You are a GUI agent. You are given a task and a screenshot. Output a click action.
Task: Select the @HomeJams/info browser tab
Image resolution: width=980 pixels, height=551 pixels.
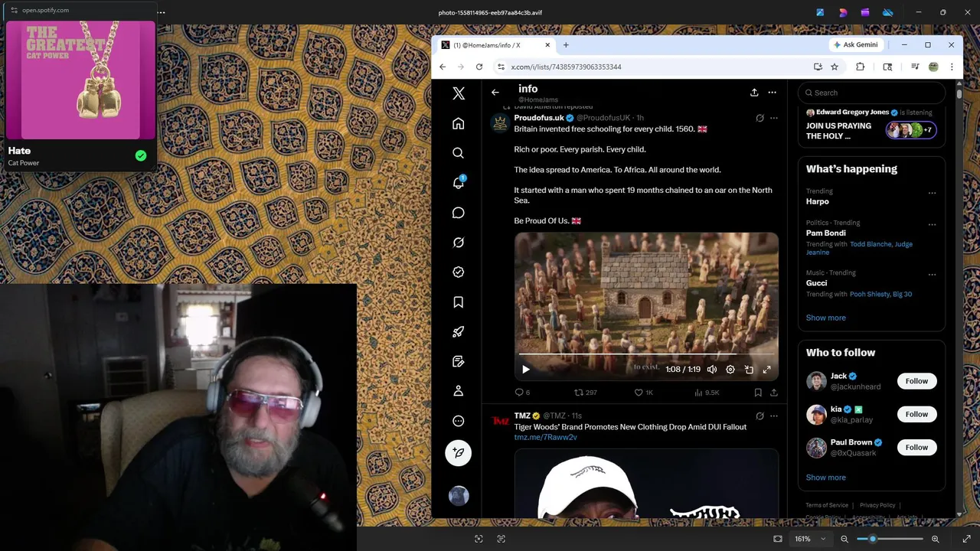point(494,45)
